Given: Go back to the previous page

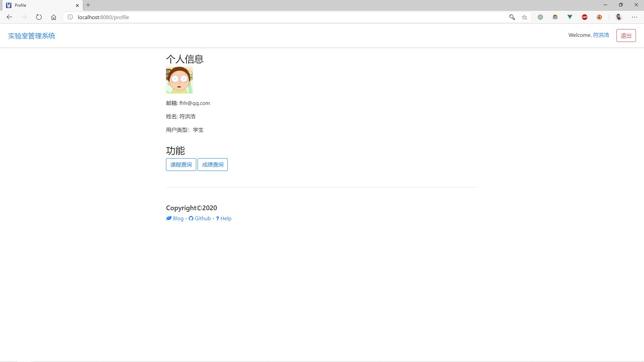Looking at the screenshot, I should click(x=9, y=17).
